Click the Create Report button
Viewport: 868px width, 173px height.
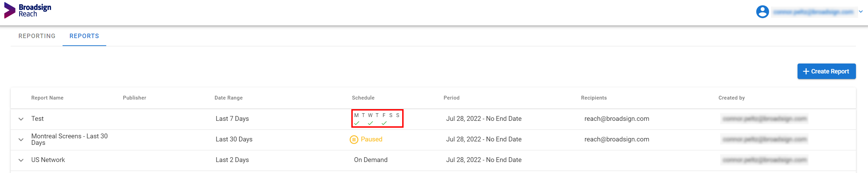[x=826, y=71]
